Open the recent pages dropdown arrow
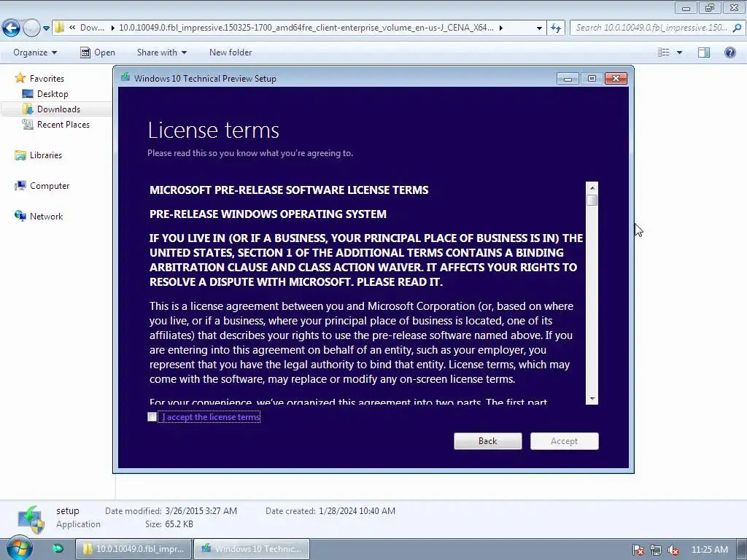The width and height of the screenshot is (747, 560). point(46,28)
